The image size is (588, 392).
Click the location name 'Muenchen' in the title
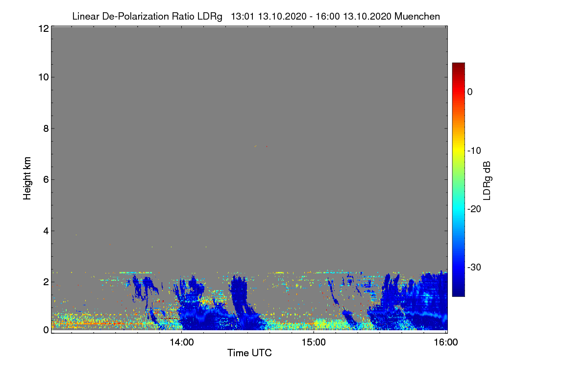click(417, 16)
